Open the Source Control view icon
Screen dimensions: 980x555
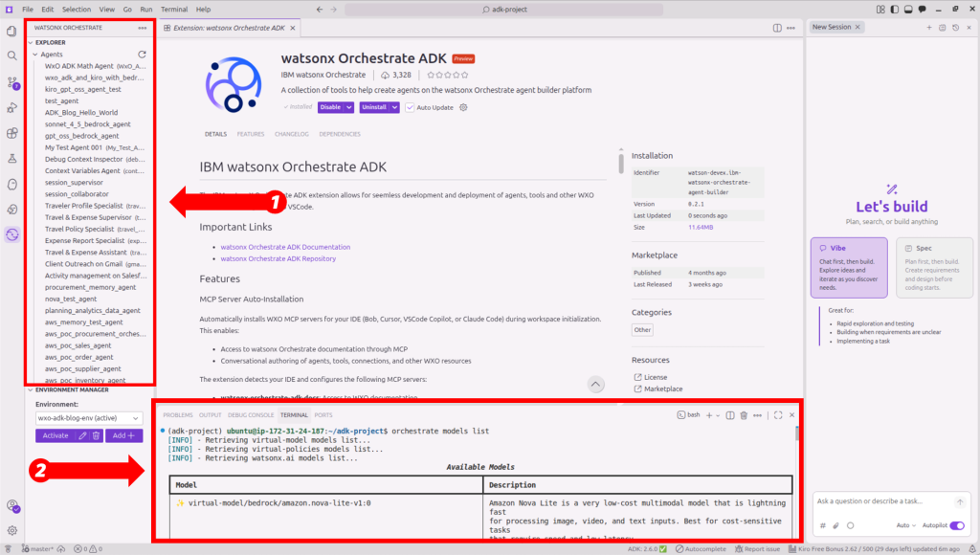[x=11, y=81]
